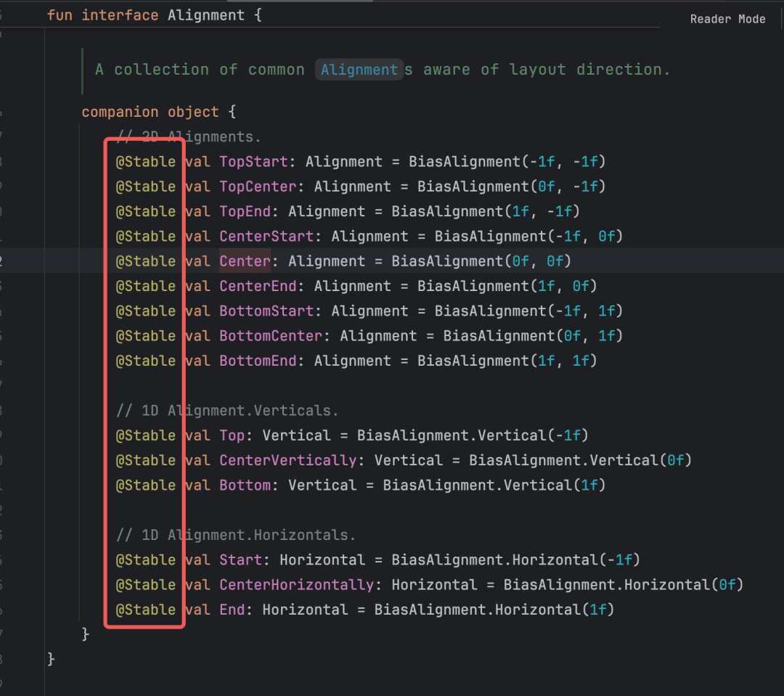Click the Horizontal type on CenterHorizontally line
The width and height of the screenshot is (784, 696).
point(435,585)
